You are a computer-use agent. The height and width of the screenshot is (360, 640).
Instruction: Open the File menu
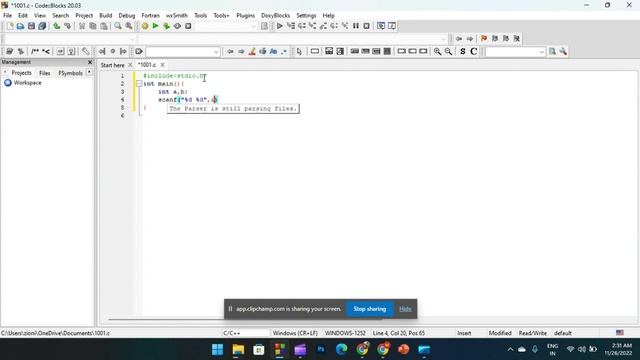tap(7, 16)
